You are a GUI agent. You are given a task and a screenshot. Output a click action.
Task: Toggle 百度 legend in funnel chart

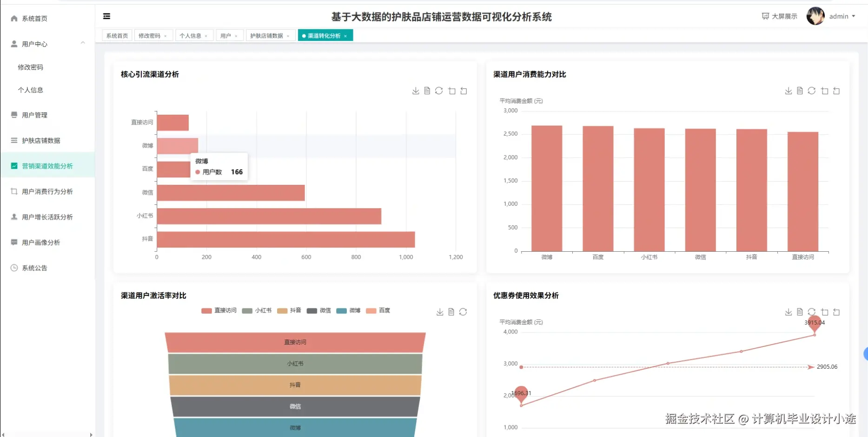click(378, 311)
